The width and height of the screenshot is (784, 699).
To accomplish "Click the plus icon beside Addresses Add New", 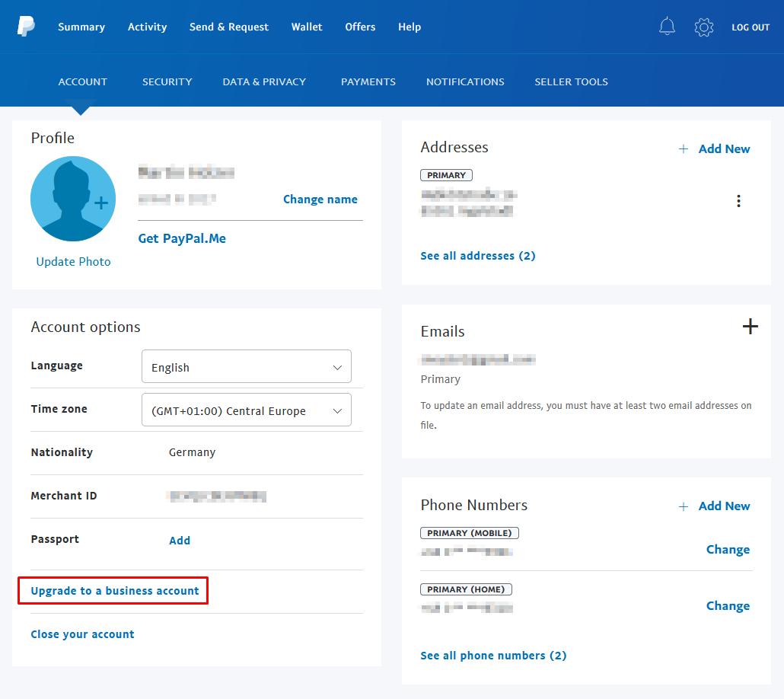I will [x=683, y=149].
